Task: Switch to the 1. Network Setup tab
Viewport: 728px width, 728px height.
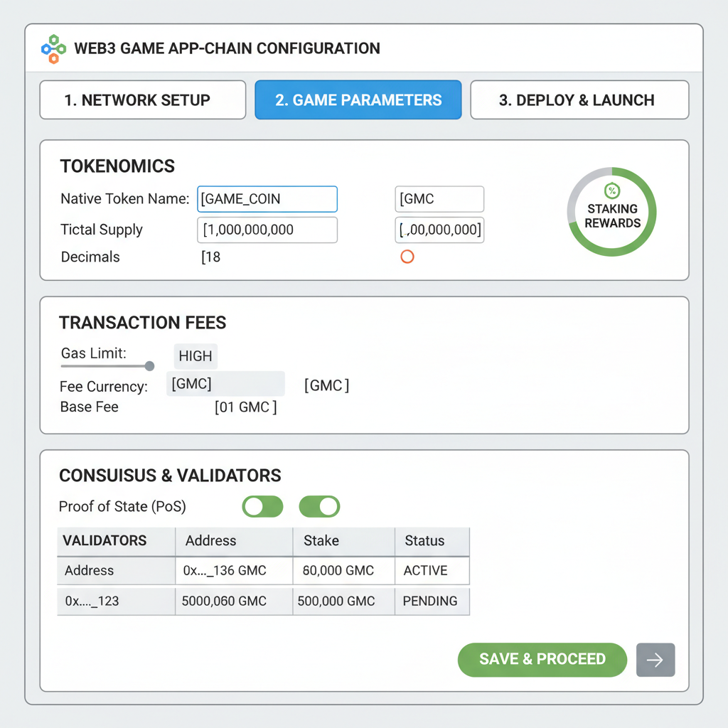Action: pyautogui.click(x=142, y=100)
